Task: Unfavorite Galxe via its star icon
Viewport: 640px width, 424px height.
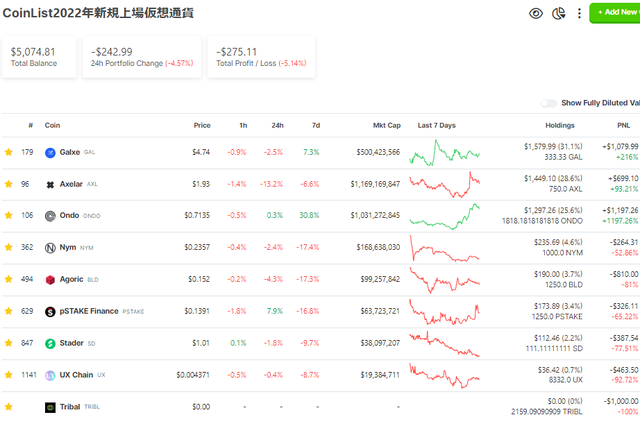Action: pyautogui.click(x=9, y=152)
